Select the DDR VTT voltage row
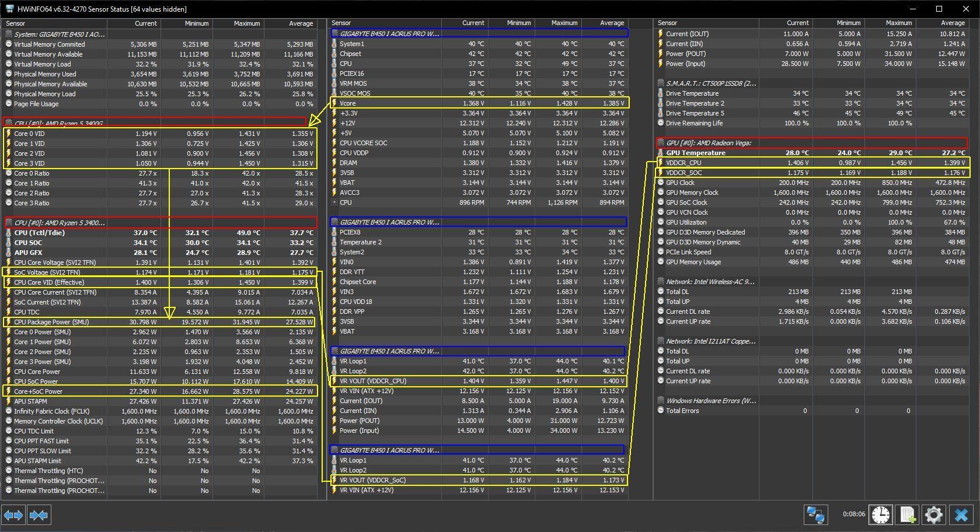This screenshot has width=980, height=532. pyautogui.click(x=479, y=272)
